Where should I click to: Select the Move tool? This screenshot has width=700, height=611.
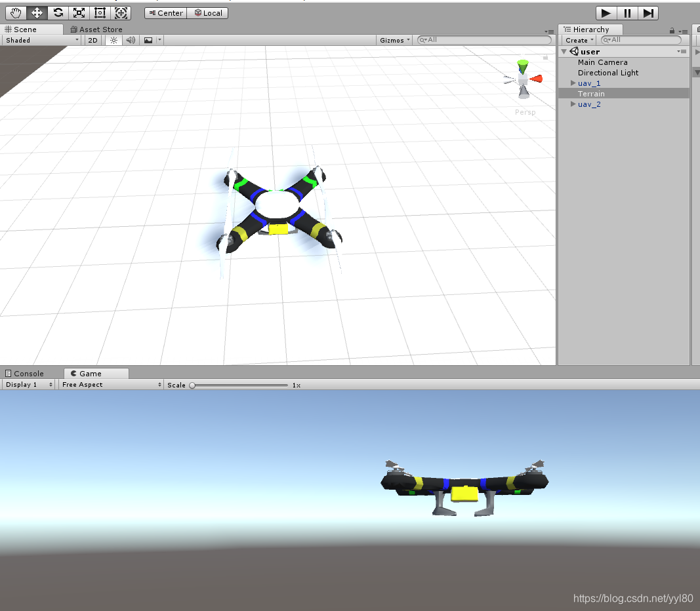point(37,13)
